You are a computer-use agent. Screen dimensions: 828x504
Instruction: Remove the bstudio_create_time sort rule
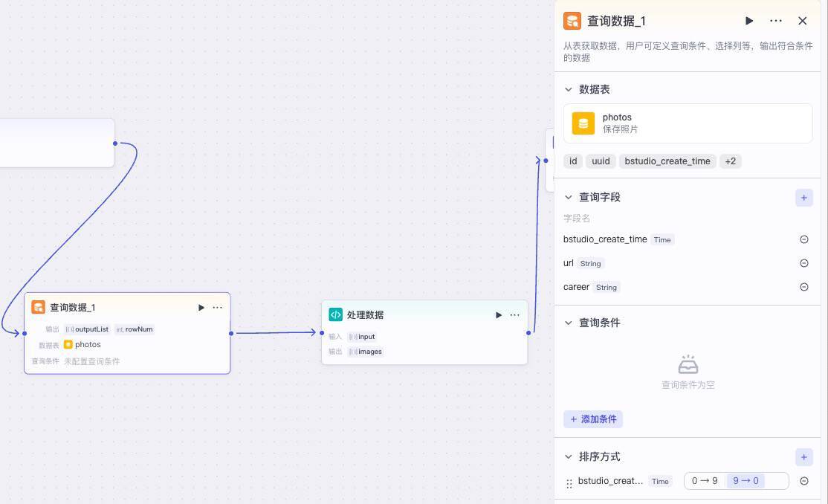click(x=804, y=481)
